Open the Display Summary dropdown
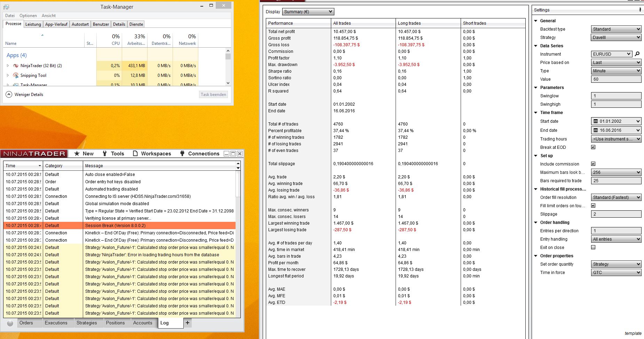The height and width of the screenshot is (339, 644). 308,12
